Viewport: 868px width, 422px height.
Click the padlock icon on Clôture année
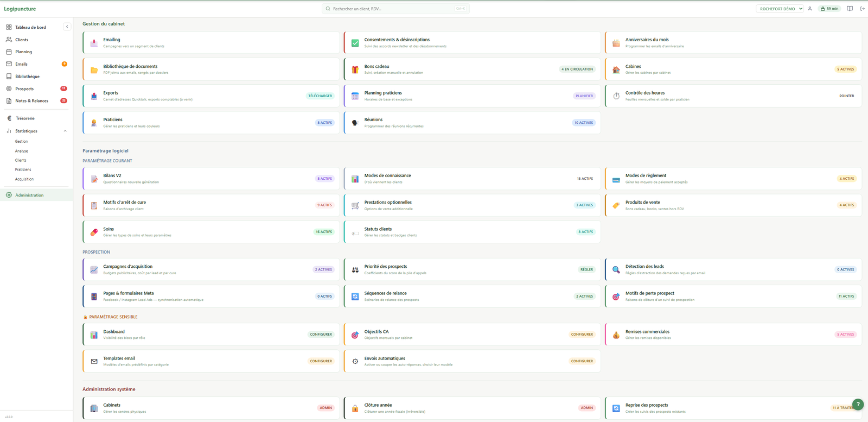click(x=355, y=408)
